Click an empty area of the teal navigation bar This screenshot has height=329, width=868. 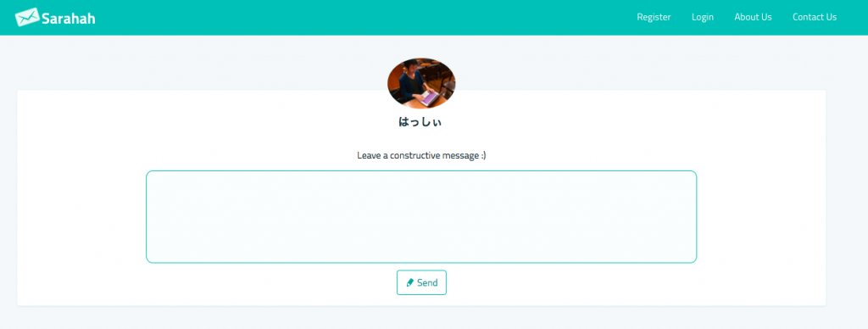tap(359, 17)
